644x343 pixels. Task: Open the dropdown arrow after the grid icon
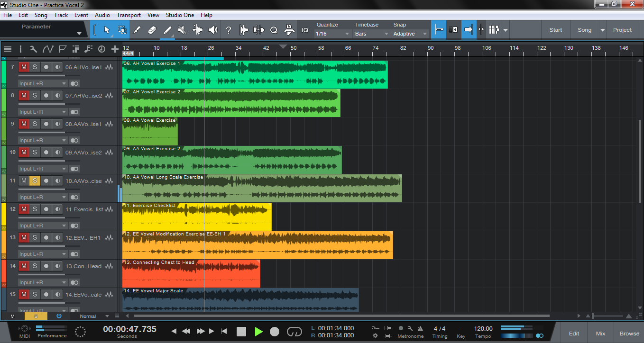coord(506,30)
